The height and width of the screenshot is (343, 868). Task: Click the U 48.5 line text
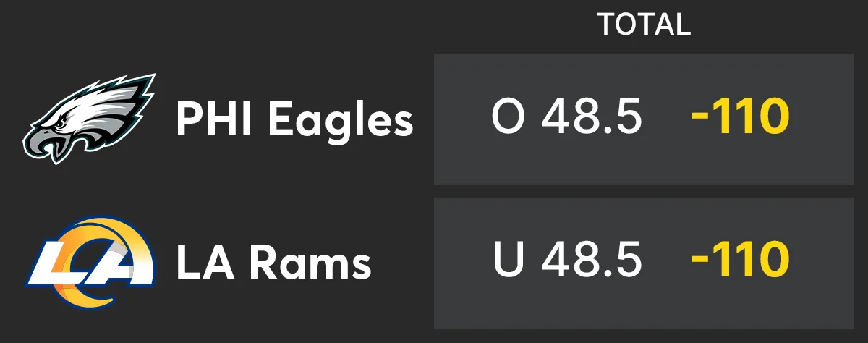pos(567,260)
